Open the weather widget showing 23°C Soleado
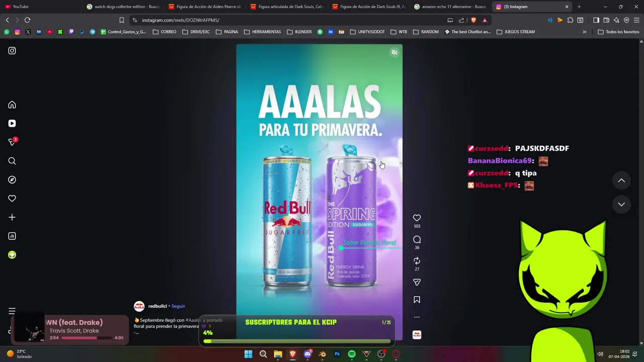Viewport: 644px width, 362px height. coord(20,354)
